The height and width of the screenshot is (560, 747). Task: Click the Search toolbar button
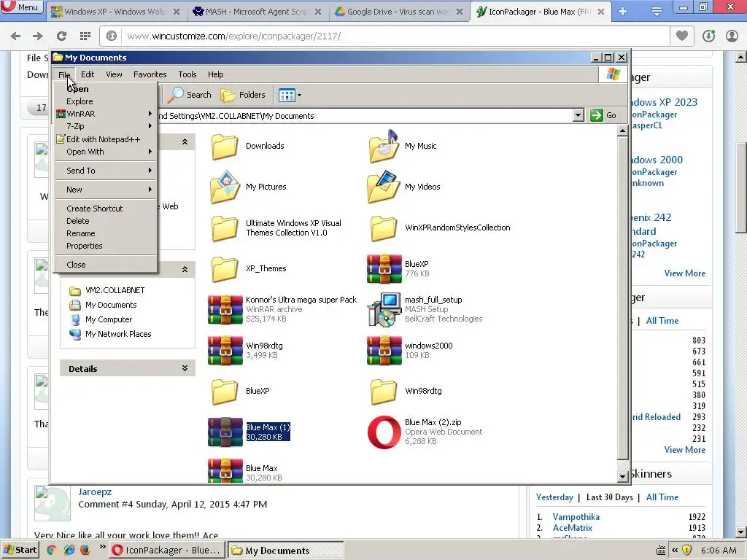[190, 95]
